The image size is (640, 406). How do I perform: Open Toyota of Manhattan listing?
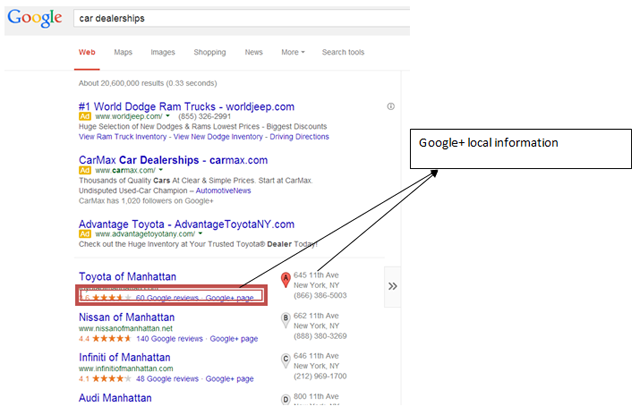(x=127, y=276)
